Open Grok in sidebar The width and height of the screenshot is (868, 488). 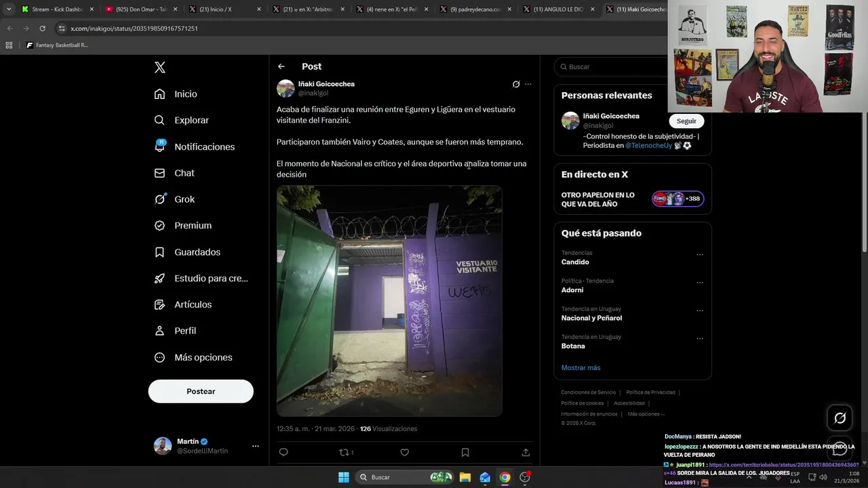(x=174, y=199)
